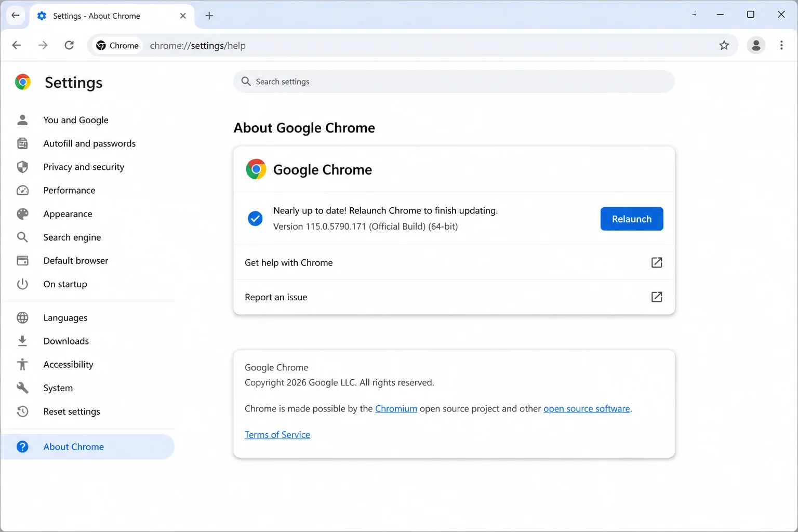Click the Search settings field

tap(454, 82)
